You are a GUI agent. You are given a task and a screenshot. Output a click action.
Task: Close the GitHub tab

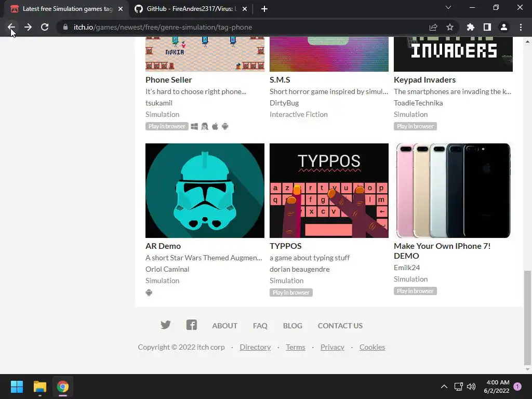(x=245, y=9)
